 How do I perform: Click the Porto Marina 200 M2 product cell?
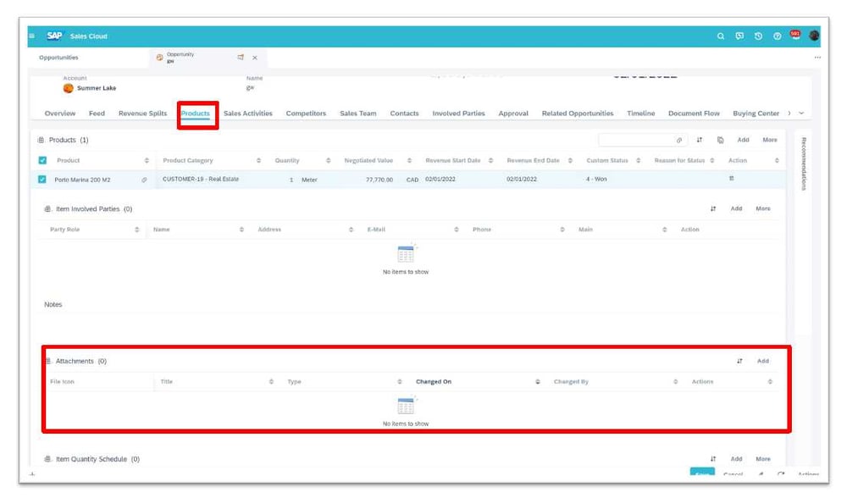[82, 180]
